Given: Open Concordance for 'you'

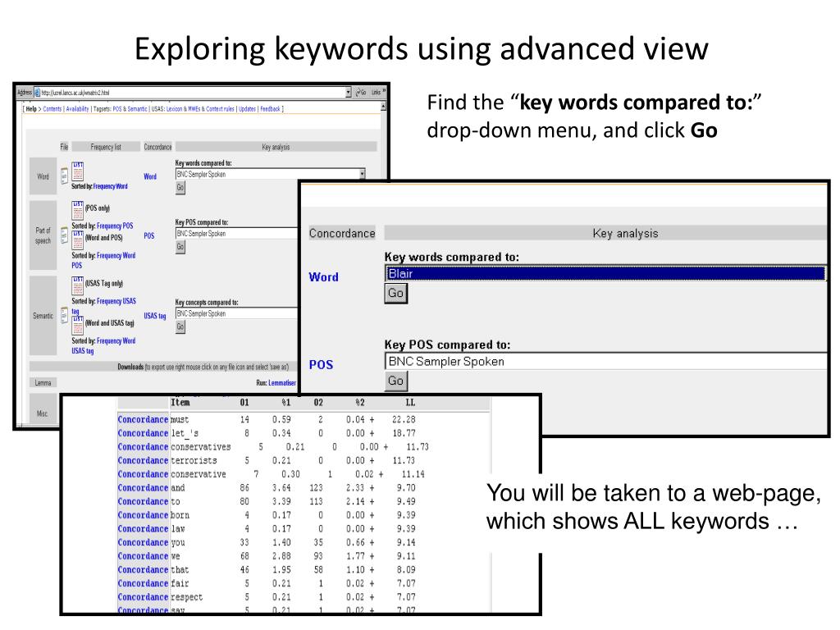Looking at the screenshot, I should tap(143, 542).
